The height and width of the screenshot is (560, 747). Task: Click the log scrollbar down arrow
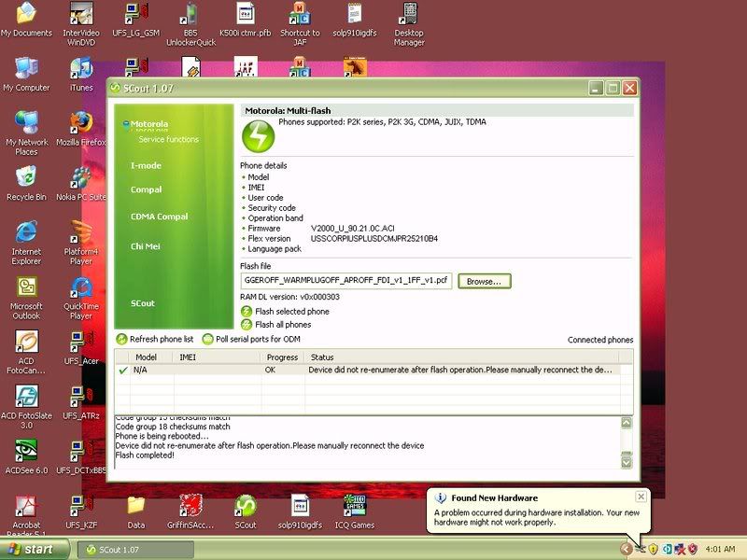627,462
